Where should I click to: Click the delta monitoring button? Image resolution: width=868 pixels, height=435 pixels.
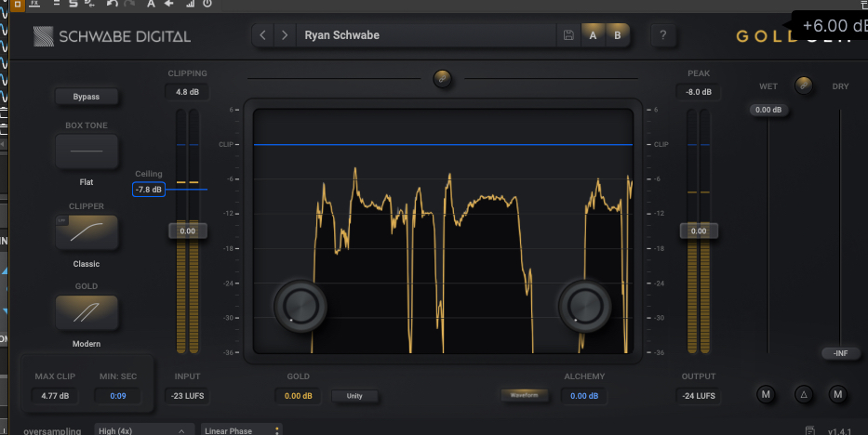804,395
